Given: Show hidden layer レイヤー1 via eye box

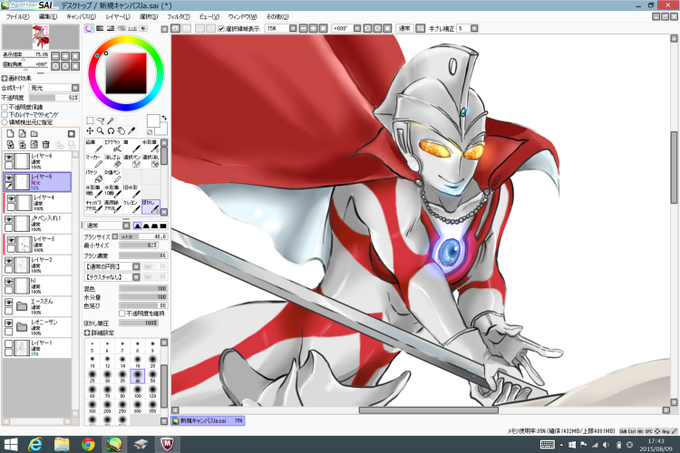Looking at the screenshot, I should pos(9,344).
